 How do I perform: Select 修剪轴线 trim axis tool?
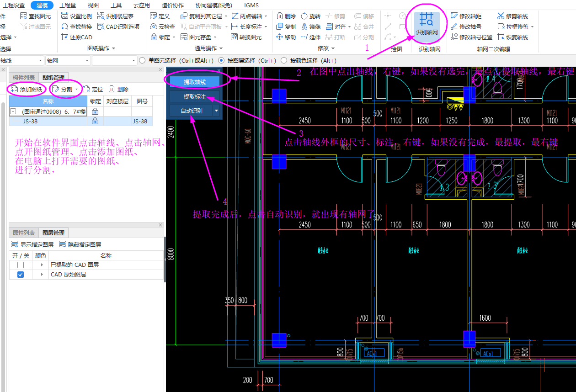512,16
